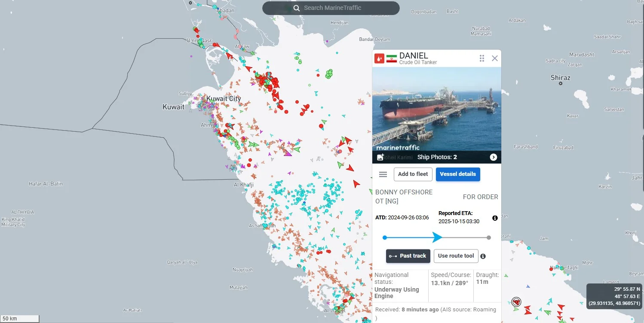Click the drag handle dots on vessel panel
The height and width of the screenshot is (323, 644).
click(x=482, y=58)
